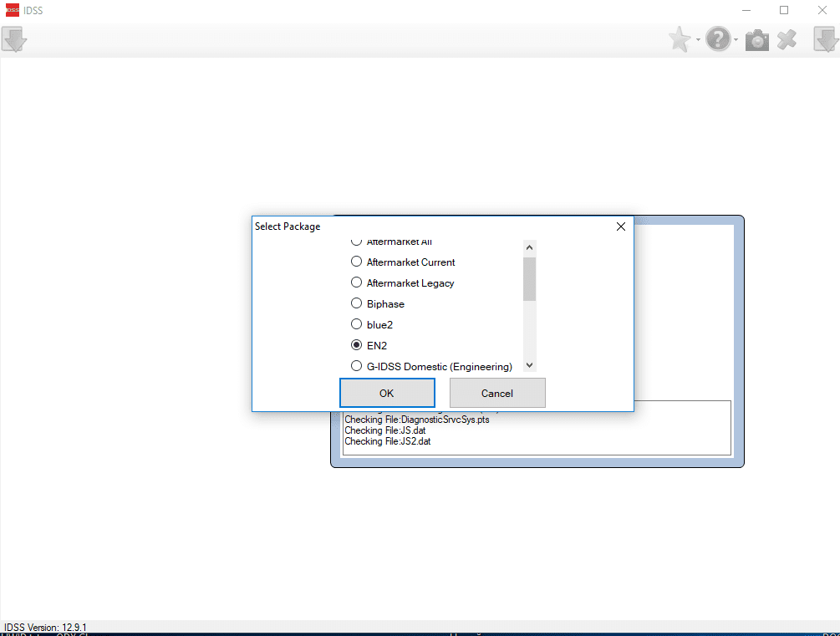Expand the help icon dropdown arrow
This screenshot has width=840, height=636.
click(x=736, y=40)
